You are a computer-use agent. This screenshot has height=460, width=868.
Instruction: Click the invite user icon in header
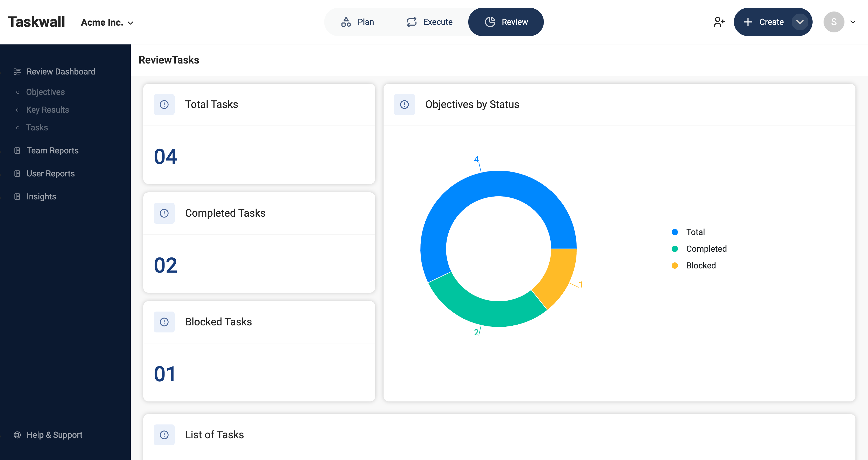[x=719, y=21]
